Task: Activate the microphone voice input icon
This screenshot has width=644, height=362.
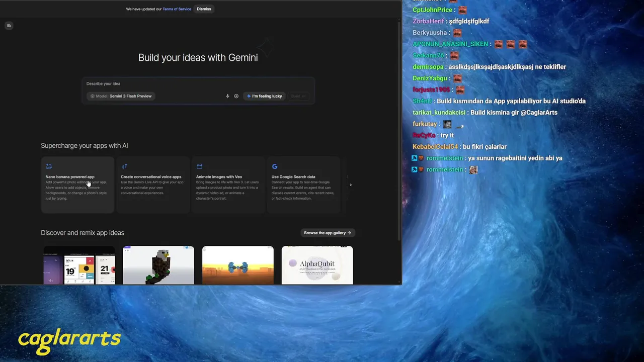Action: tap(227, 96)
